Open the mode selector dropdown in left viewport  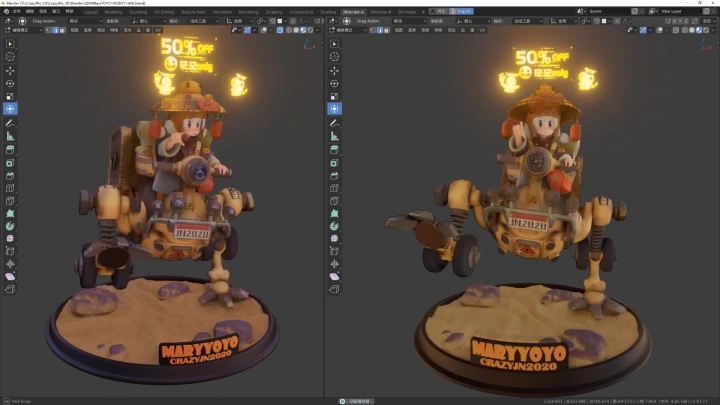23,30
